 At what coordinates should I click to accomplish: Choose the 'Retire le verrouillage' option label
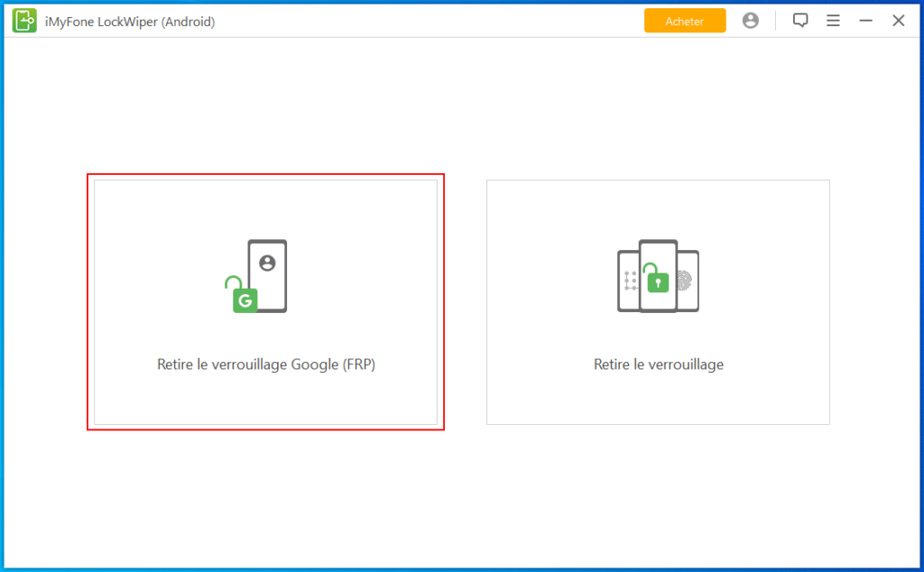coord(658,364)
